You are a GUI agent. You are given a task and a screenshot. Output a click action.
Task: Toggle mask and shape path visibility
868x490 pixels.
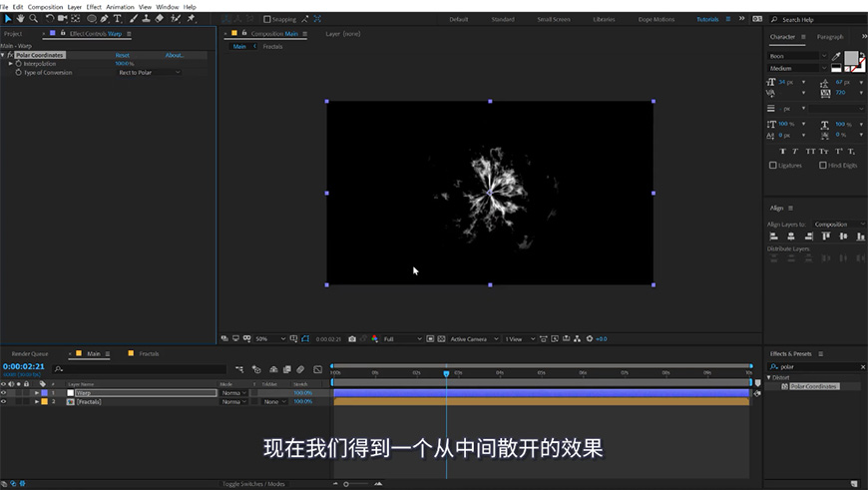(305, 339)
